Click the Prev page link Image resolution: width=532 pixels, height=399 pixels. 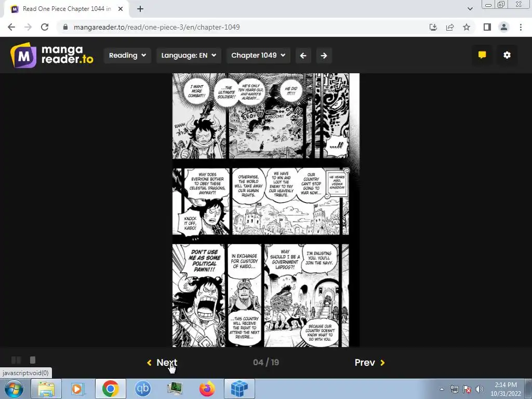(x=370, y=362)
